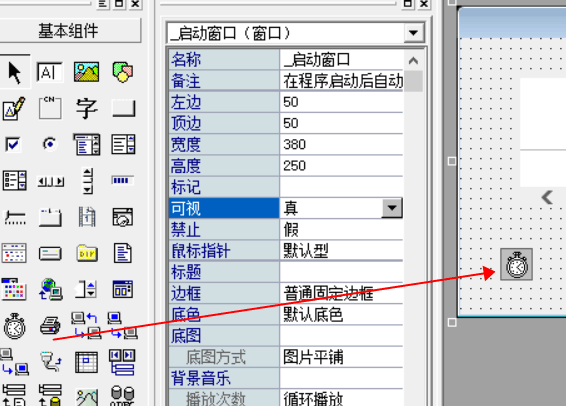Pick the combo box component

(87, 144)
